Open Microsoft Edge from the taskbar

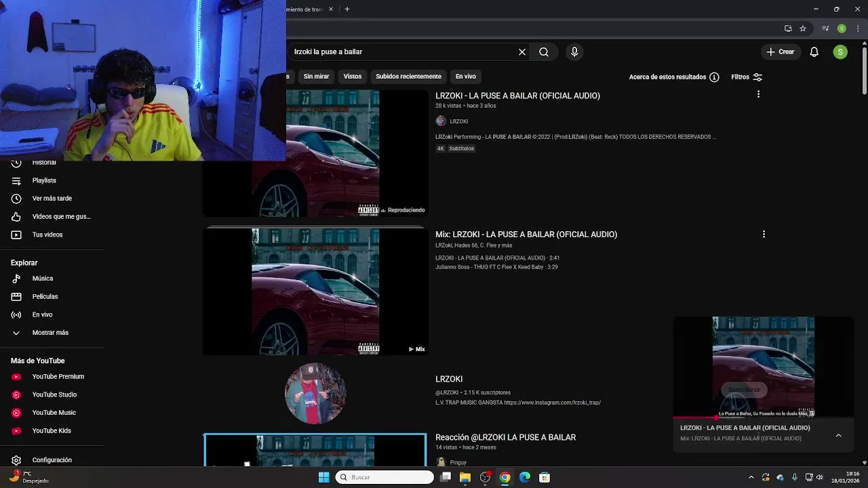pyautogui.click(x=525, y=477)
